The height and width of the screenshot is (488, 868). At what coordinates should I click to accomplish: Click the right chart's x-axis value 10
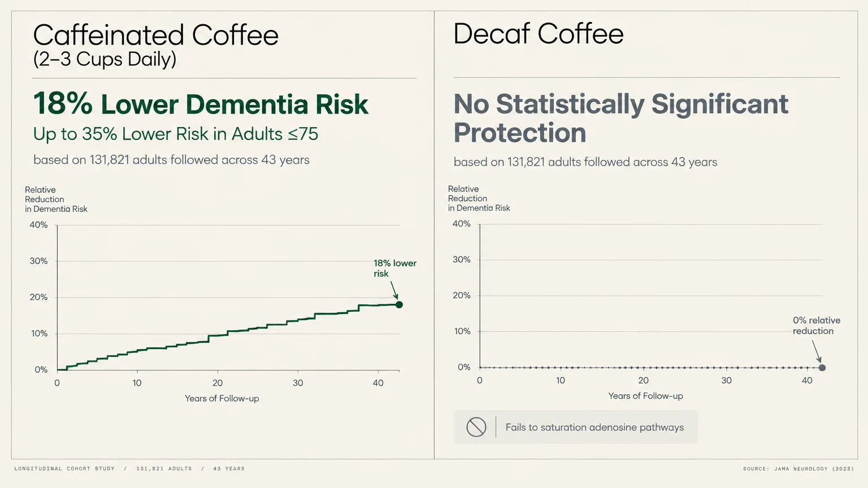tap(561, 381)
